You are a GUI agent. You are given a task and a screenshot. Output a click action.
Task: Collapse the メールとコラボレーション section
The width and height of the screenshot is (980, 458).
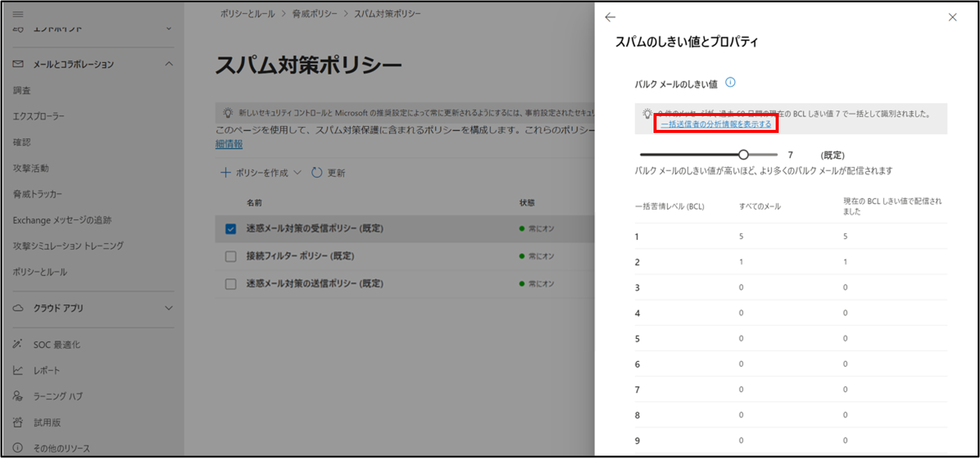pyautogui.click(x=169, y=64)
